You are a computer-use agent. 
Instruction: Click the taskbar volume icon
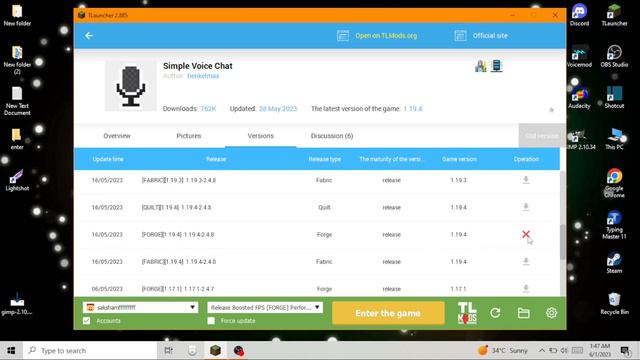(564, 350)
